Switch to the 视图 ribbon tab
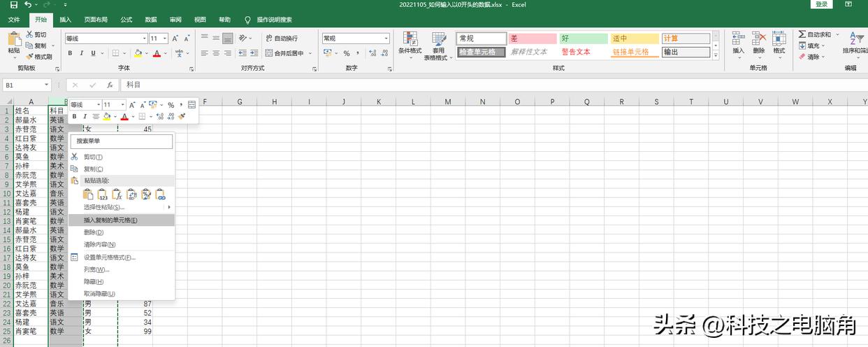This screenshot has width=868, height=347. coord(200,20)
